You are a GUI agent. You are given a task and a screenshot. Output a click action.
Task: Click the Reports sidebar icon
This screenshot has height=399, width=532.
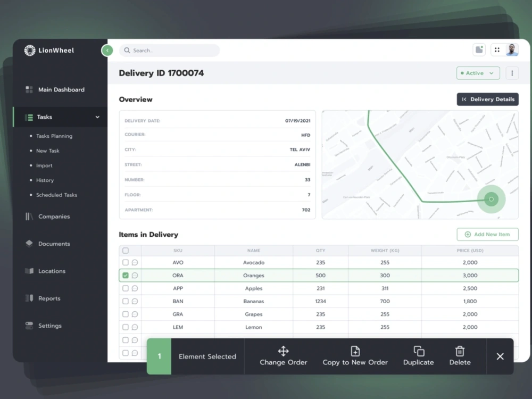pyautogui.click(x=29, y=298)
